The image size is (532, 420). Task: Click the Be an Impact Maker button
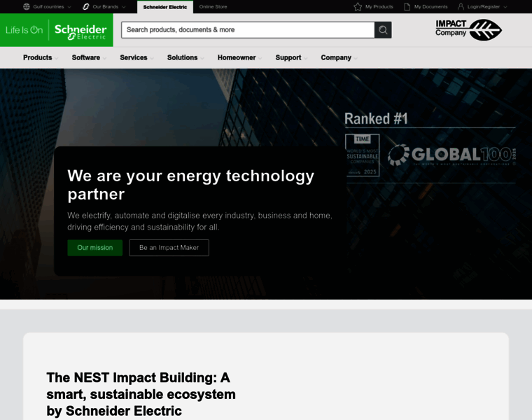(x=169, y=248)
